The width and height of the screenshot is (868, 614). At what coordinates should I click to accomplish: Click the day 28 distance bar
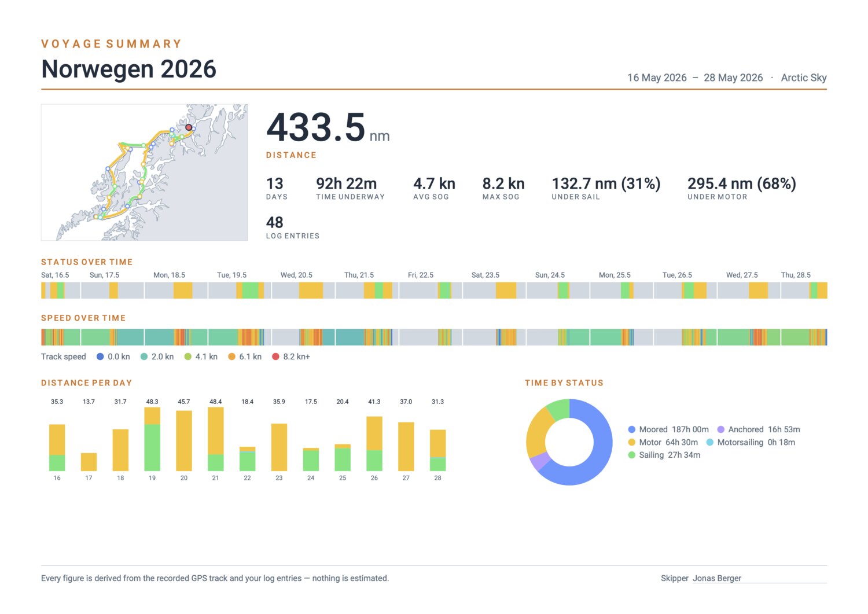(x=438, y=450)
